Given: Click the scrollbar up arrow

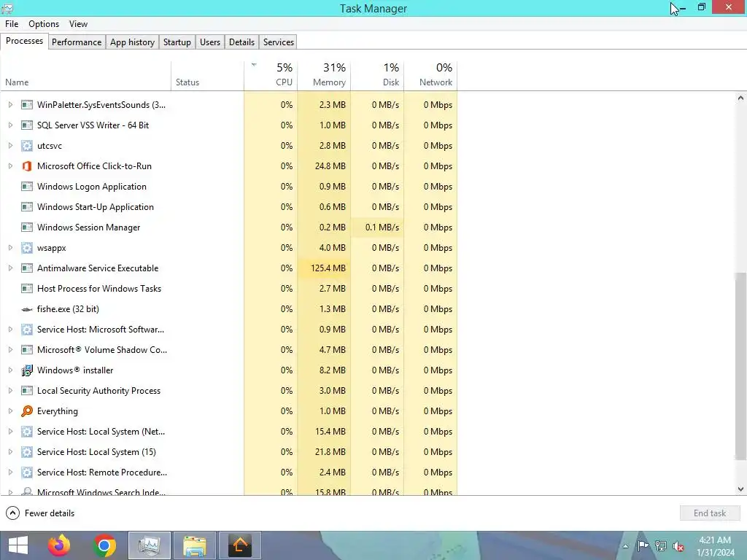Looking at the screenshot, I should 740,98.
